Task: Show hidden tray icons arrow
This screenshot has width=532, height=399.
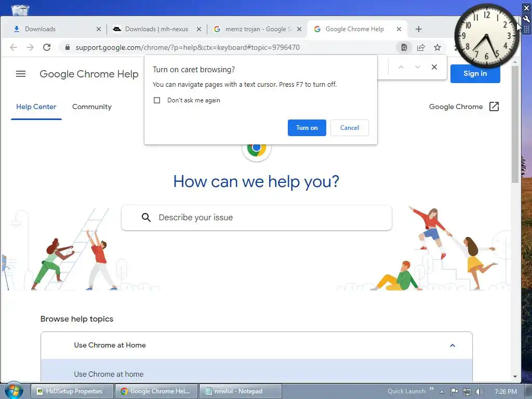Action: pyautogui.click(x=442, y=392)
